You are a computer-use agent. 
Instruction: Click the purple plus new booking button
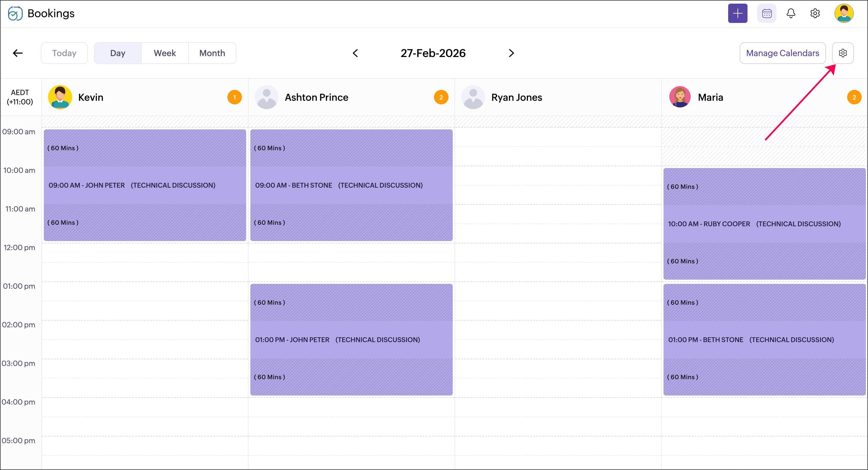click(737, 14)
